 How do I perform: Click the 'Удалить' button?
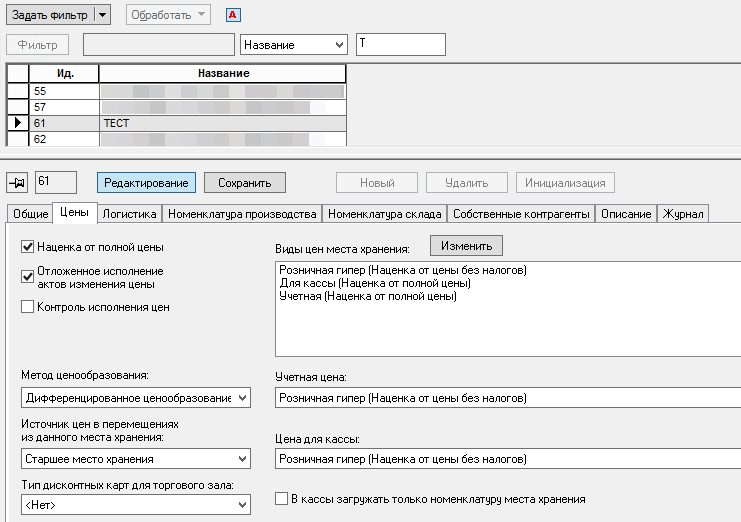[467, 183]
